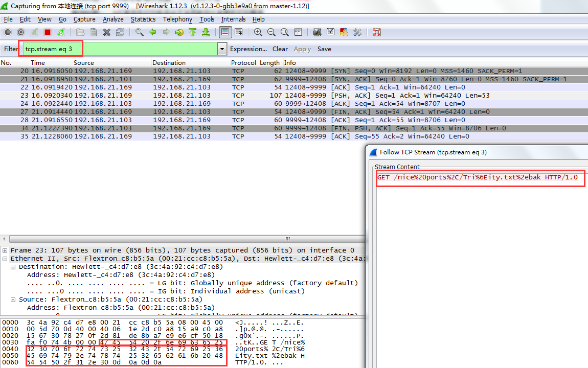Reload the capture file
This screenshot has height=368, width=588.
[120, 33]
